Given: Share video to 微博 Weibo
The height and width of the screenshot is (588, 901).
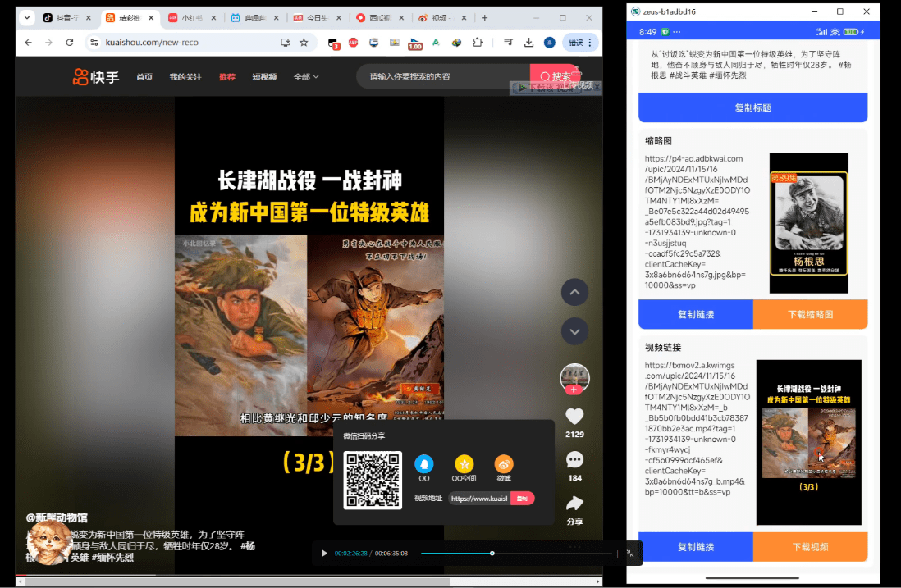Looking at the screenshot, I should [504, 463].
